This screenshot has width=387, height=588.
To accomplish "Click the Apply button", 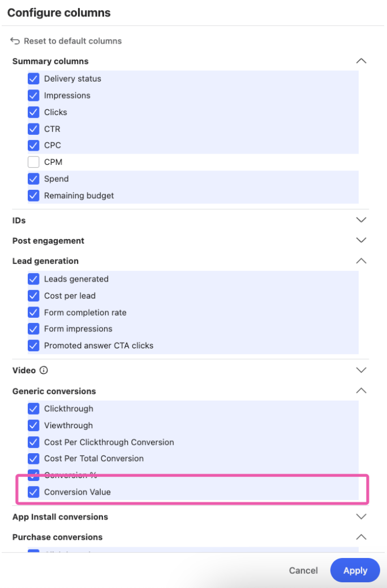I will pos(355,570).
